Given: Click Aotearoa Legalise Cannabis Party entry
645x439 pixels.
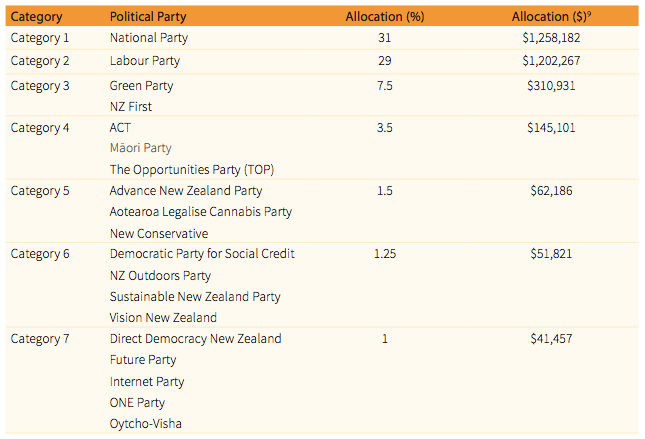Looking at the screenshot, I should tap(201, 212).
